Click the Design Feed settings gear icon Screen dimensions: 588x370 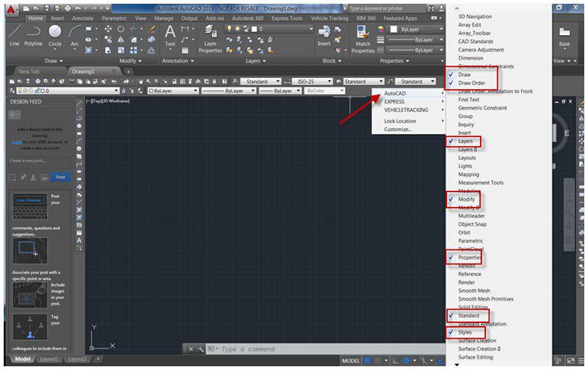[14, 115]
